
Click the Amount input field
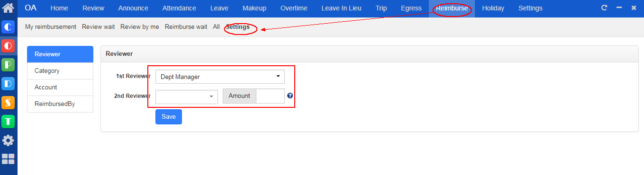point(270,96)
